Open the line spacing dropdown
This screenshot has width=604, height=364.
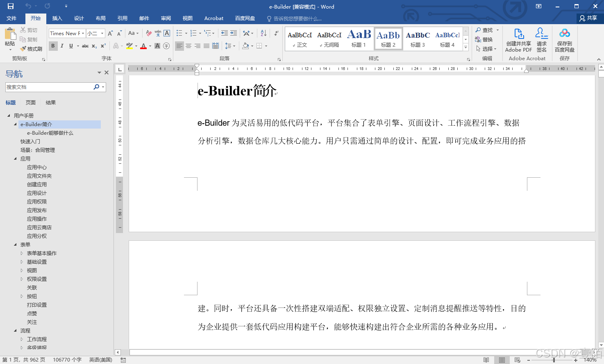(230, 46)
